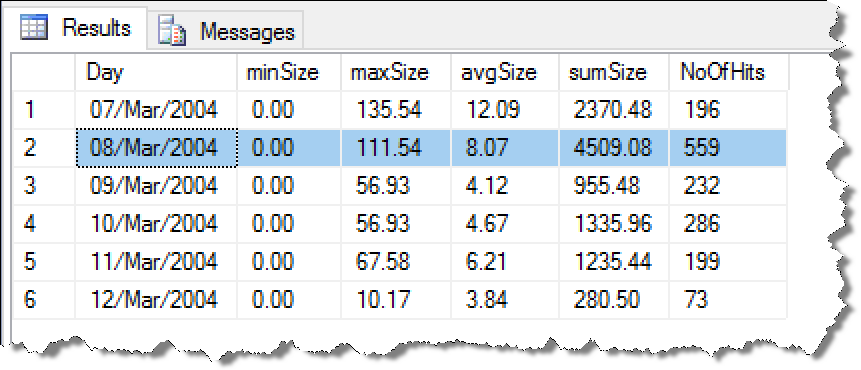Click NoOfHits value 232
861x370 pixels.
(728, 186)
